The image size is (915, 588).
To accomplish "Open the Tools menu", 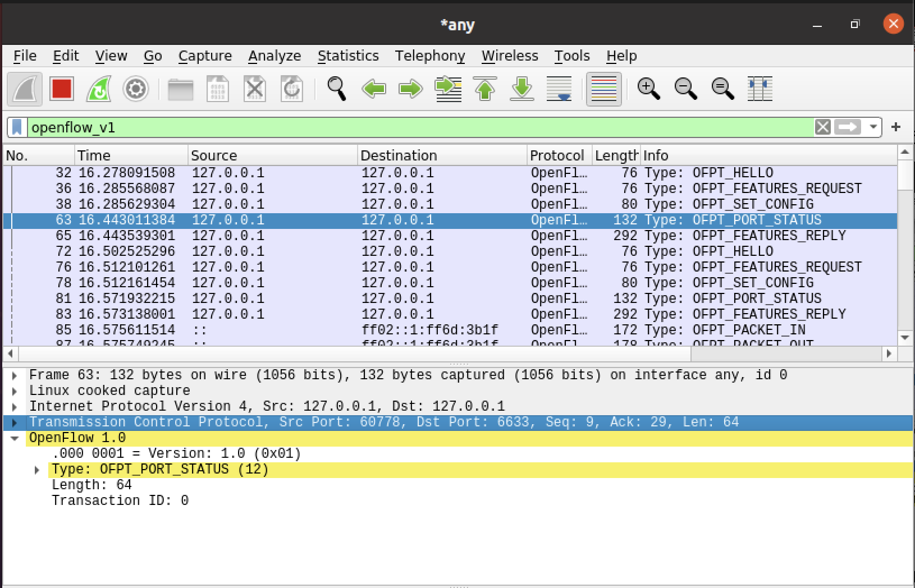I will (x=572, y=56).
